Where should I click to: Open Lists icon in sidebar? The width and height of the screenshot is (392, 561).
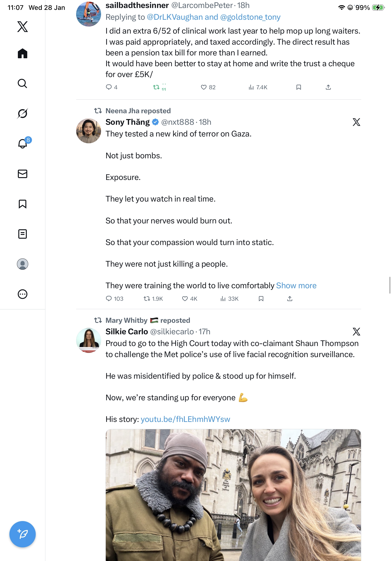pyautogui.click(x=23, y=234)
